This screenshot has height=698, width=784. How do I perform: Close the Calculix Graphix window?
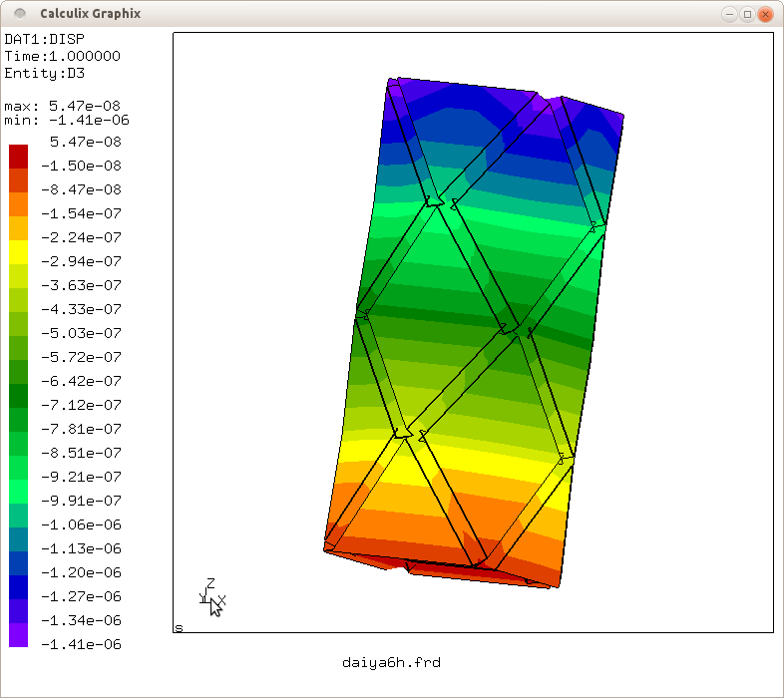(765, 14)
